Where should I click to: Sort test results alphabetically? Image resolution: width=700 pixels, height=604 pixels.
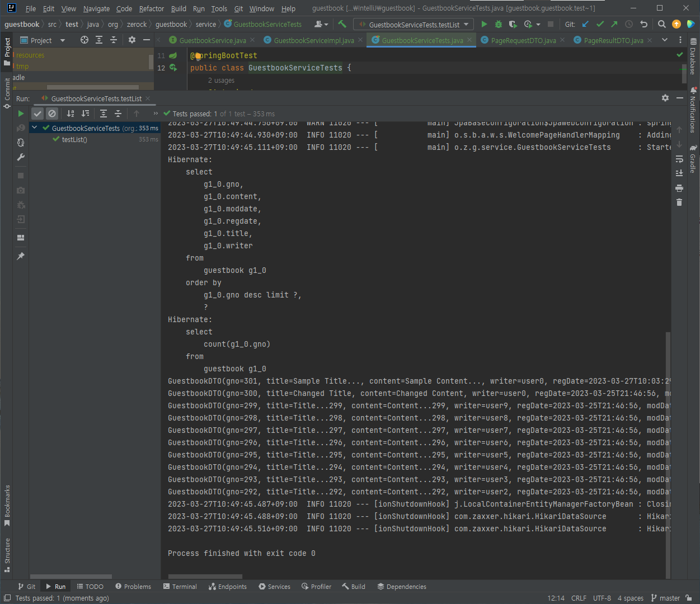click(71, 114)
